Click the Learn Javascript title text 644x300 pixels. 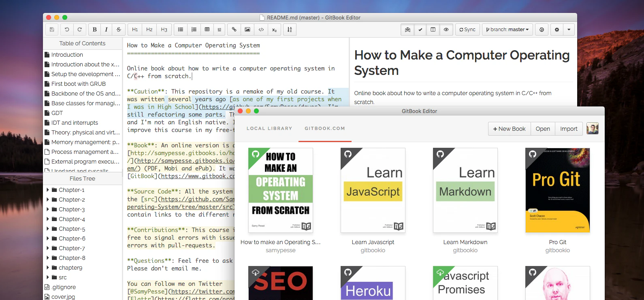pos(373,242)
